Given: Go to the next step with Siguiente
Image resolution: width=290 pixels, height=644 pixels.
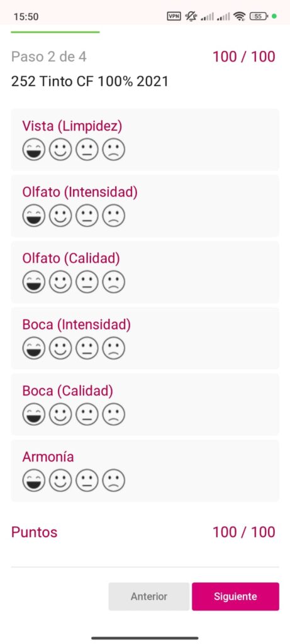Looking at the screenshot, I should click(x=235, y=596).
